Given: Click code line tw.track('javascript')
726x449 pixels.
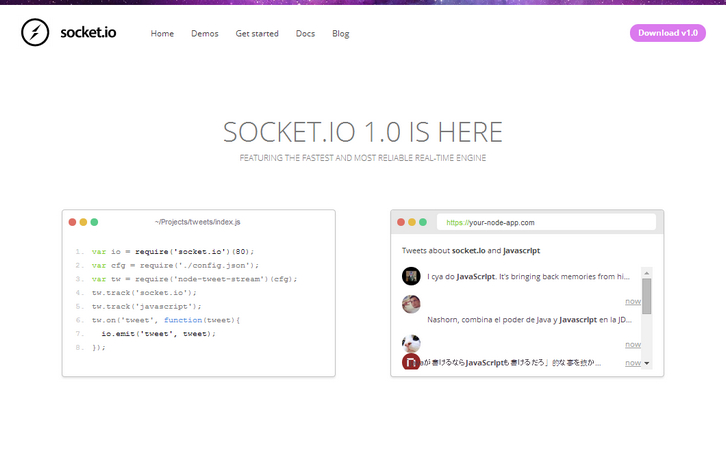Looking at the screenshot, I should (x=146, y=306).
